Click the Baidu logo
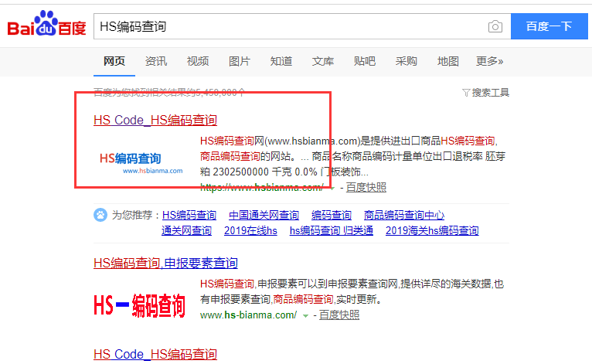Image resolution: width=592 pixels, height=364 pixels. (x=46, y=23)
